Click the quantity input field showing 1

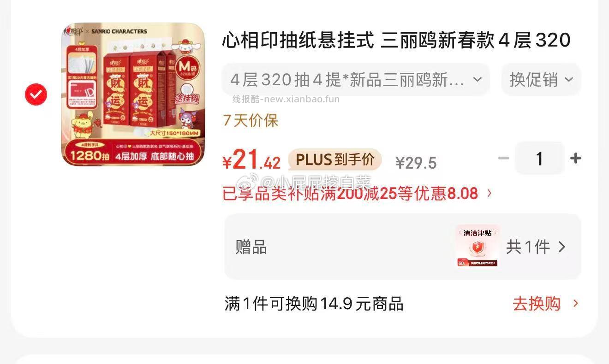539,159
